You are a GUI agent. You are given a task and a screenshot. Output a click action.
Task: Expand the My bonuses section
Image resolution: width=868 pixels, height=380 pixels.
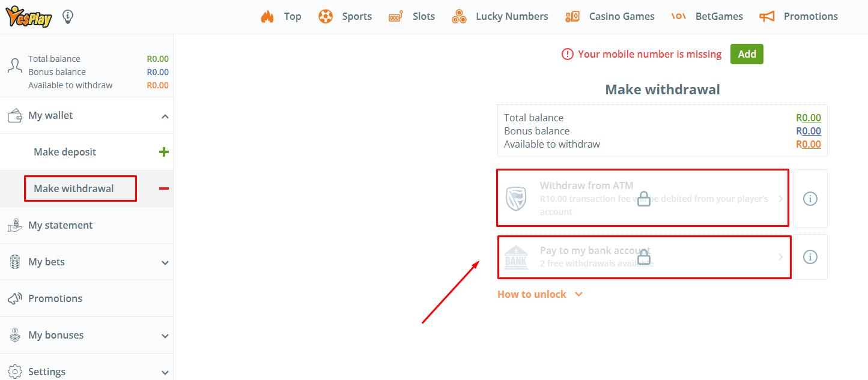pos(165,336)
